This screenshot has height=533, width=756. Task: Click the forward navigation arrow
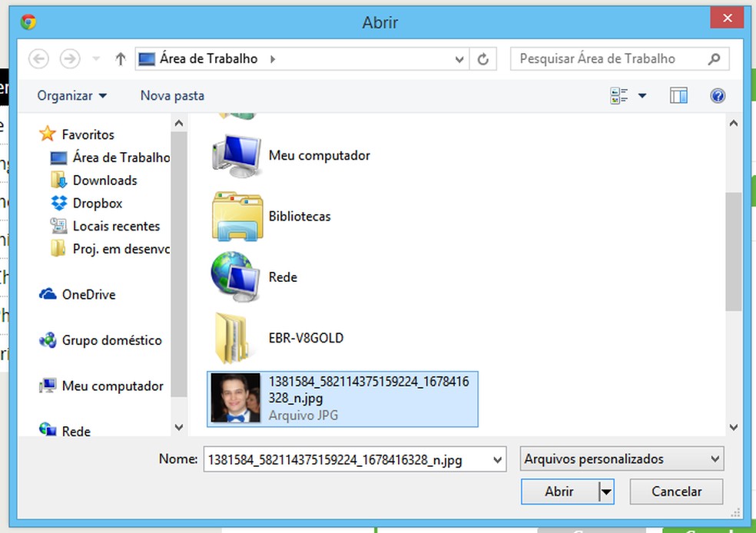pos(70,59)
